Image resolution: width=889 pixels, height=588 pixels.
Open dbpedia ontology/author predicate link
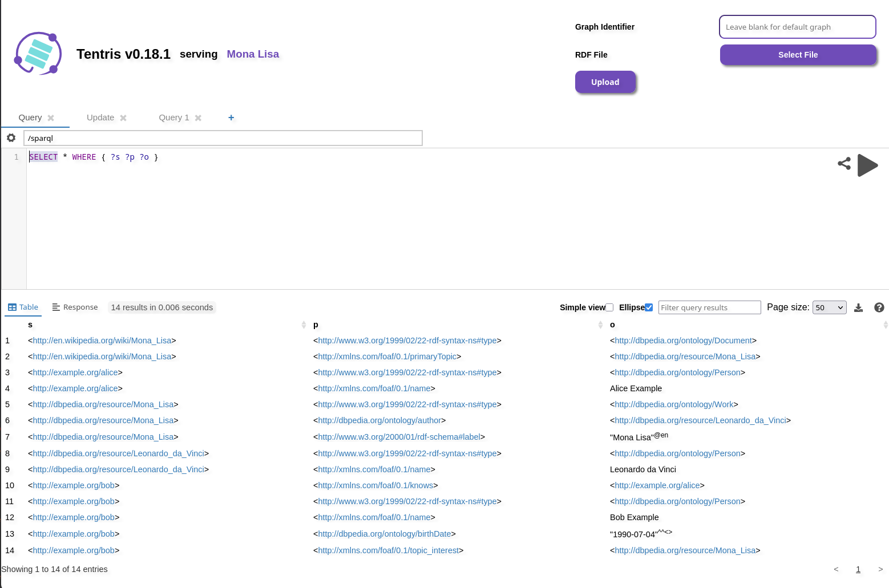[379, 420]
